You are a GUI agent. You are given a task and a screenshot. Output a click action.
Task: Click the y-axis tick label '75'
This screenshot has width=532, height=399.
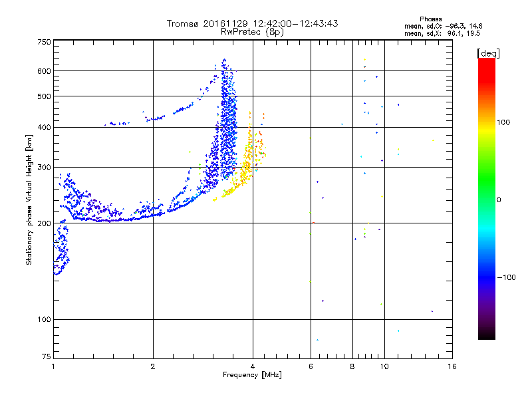47,356
